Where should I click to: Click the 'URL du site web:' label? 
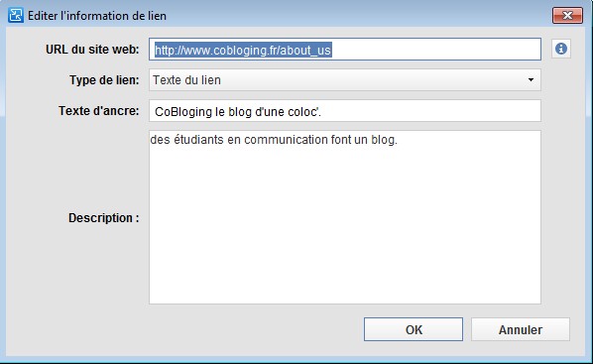(92, 50)
